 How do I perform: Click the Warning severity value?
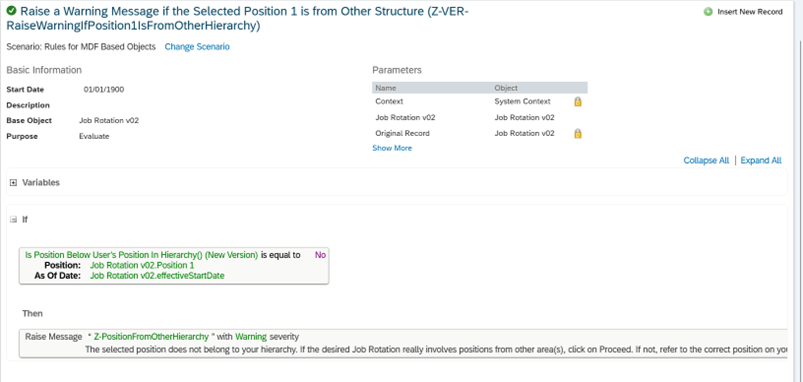[251, 336]
